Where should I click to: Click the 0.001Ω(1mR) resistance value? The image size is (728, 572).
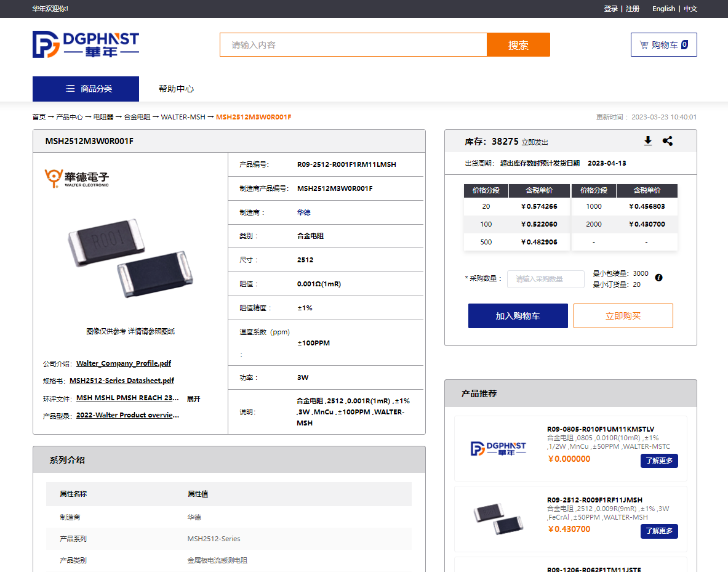tap(319, 284)
